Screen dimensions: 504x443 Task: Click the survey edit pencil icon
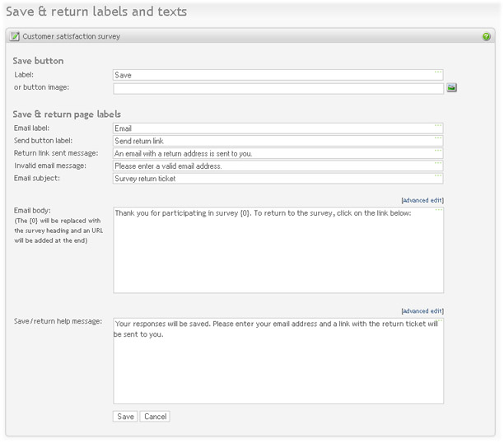click(x=14, y=36)
